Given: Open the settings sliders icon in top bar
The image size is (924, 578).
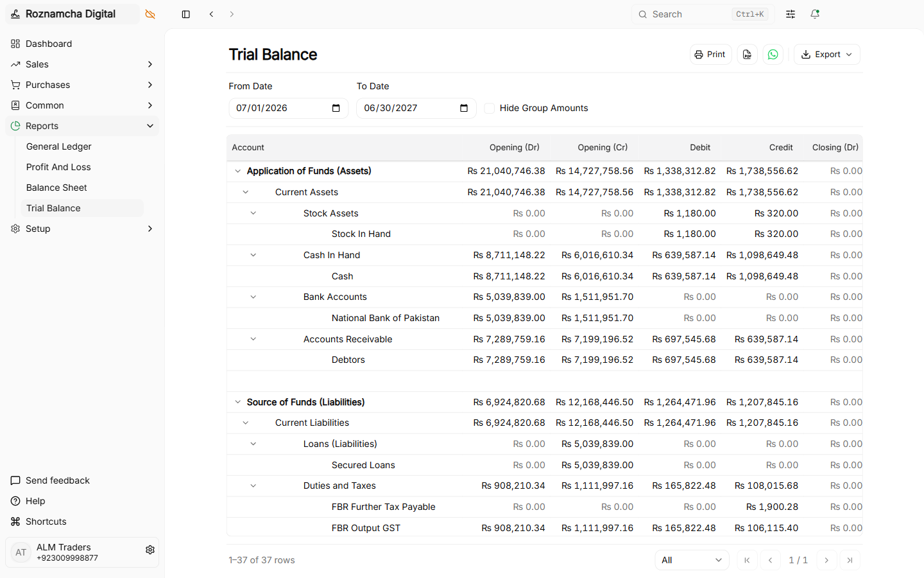Looking at the screenshot, I should pyautogui.click(x=791, y=14).
